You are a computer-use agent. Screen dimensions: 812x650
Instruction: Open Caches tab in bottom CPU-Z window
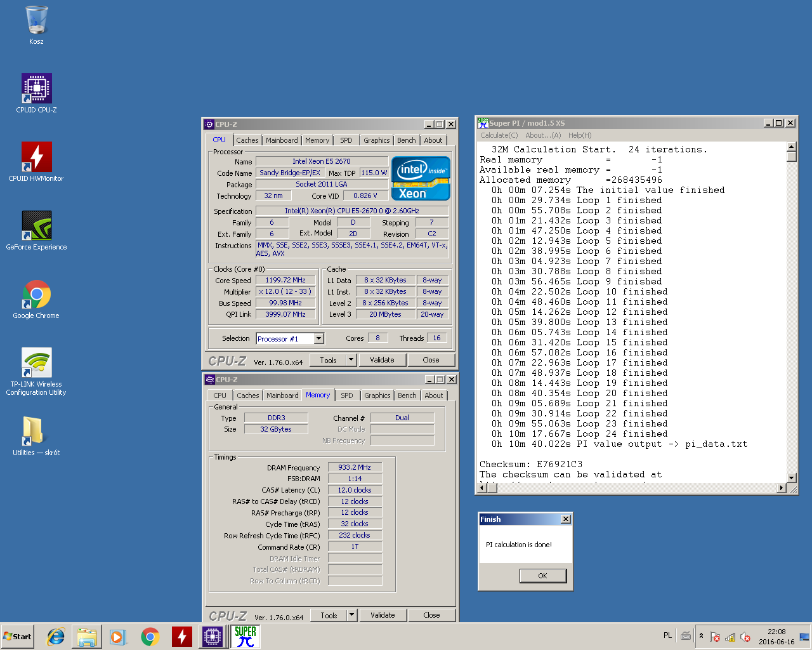(x=248, y=395)
